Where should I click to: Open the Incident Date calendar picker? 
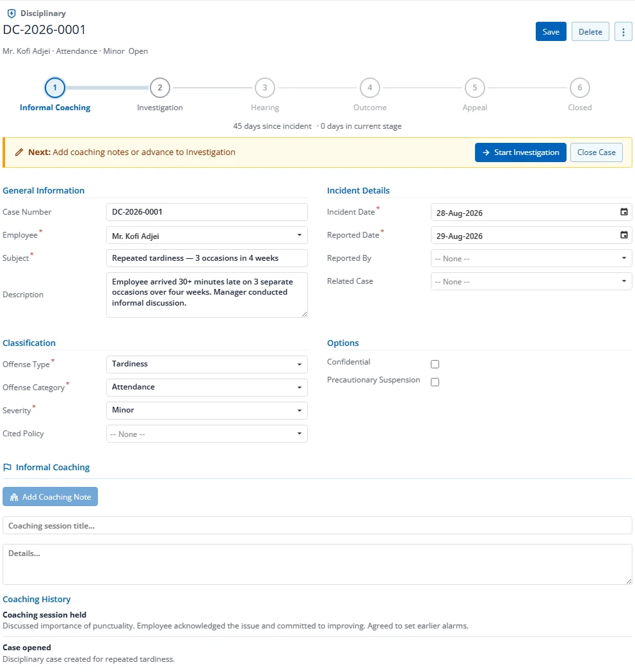click(x=624, y=212)
